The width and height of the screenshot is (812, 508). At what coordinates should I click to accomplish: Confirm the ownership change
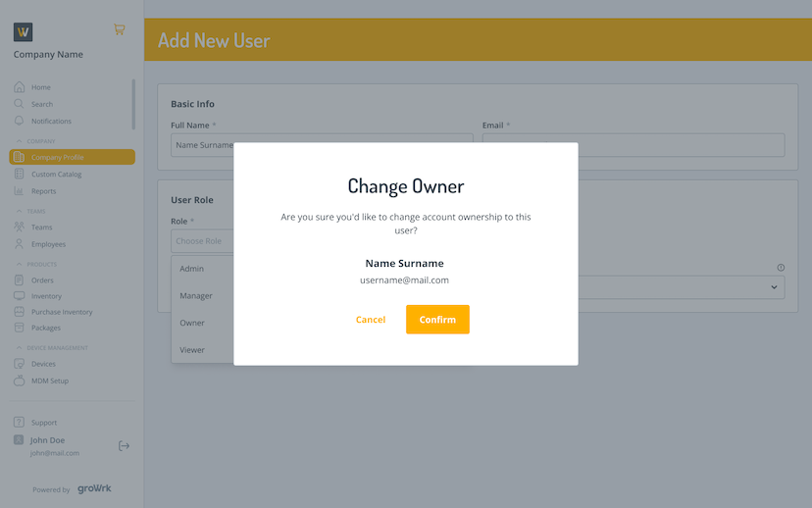click(437, 320)
